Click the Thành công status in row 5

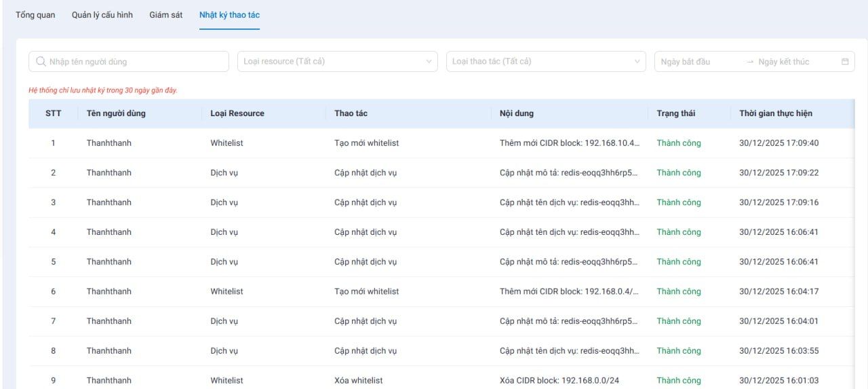[679, 262]
